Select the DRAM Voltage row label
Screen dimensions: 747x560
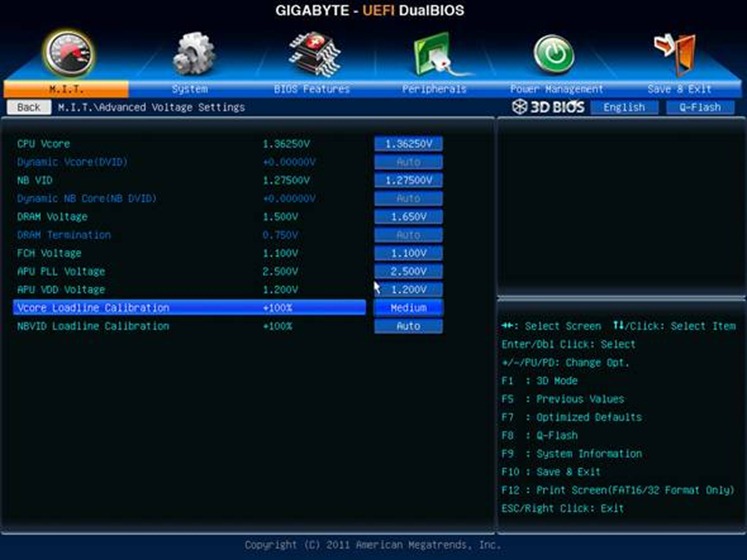[x=52, y=217]
